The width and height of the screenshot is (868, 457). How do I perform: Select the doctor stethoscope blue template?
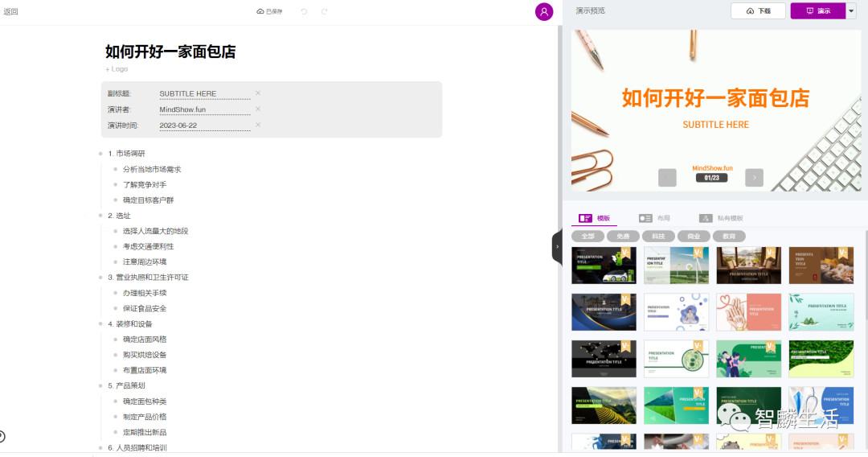(x=821, y=406)
